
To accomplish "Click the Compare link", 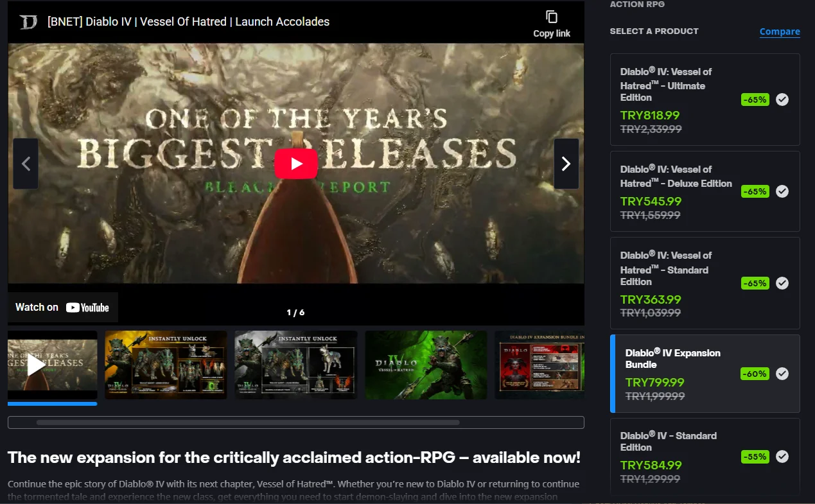I will click(x=780, y=31).
